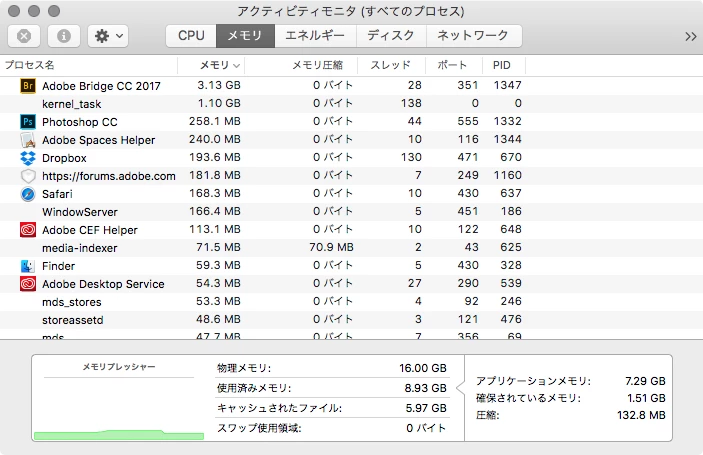
Task: Sort by PID column header
Action: pos(502,65)
